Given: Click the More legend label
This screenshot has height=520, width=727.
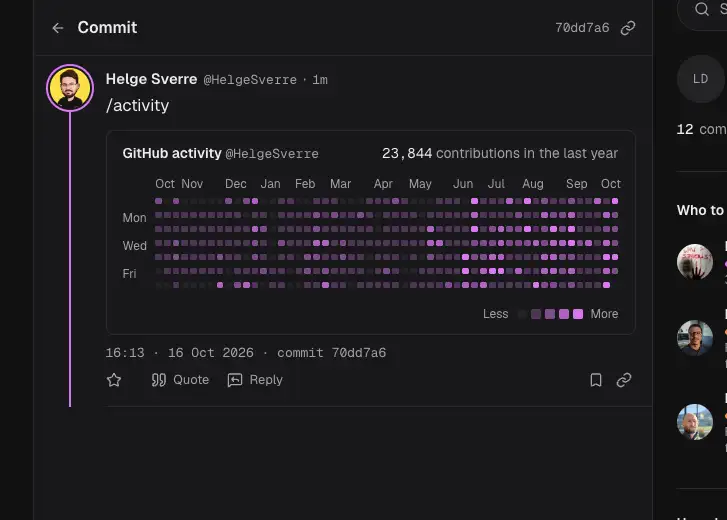Looking at the screenshot, I should tap(604, 314).
